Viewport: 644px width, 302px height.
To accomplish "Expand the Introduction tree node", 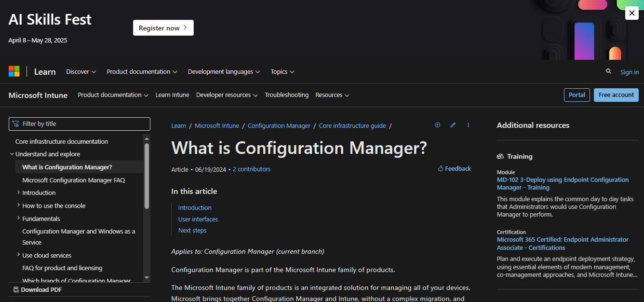I will pyautogui.click(x=18, y=192).
